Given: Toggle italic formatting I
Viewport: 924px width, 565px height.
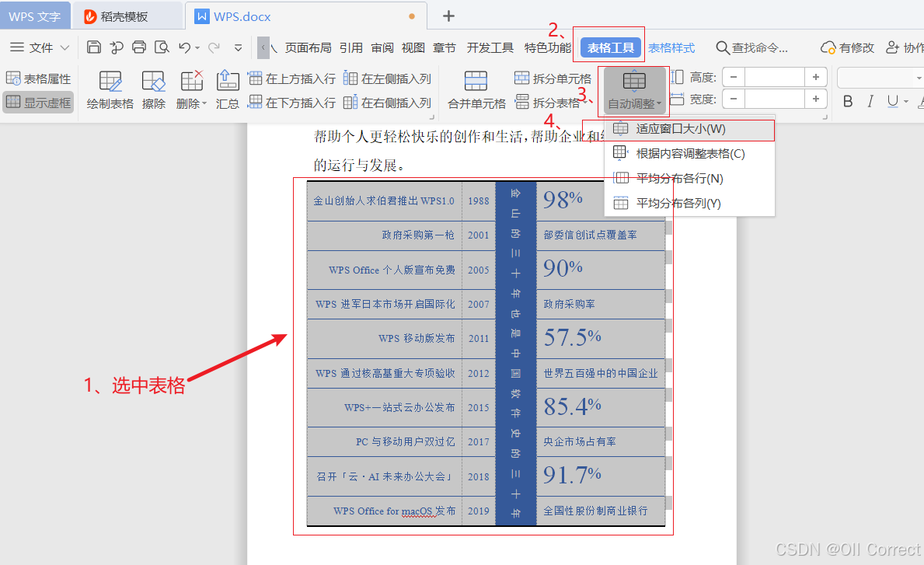Looking at the screenshot, I should (x=870, y=101).
